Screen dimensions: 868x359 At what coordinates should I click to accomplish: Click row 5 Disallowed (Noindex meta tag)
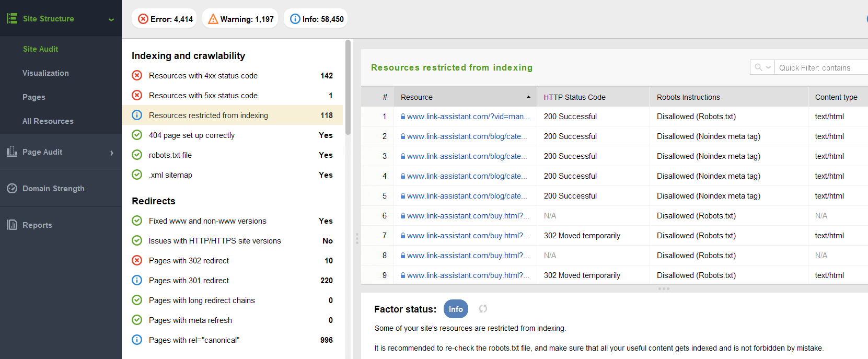709,196
